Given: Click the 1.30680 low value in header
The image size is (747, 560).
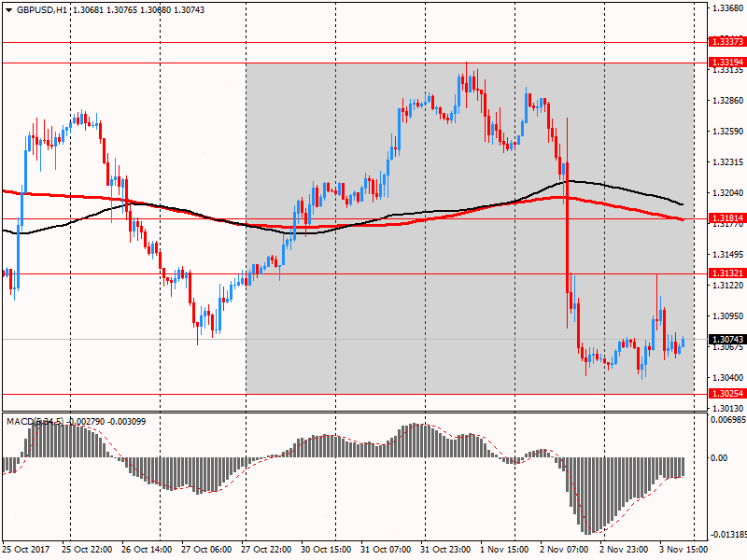Looking at the screenshot, I should coord(155,10).
